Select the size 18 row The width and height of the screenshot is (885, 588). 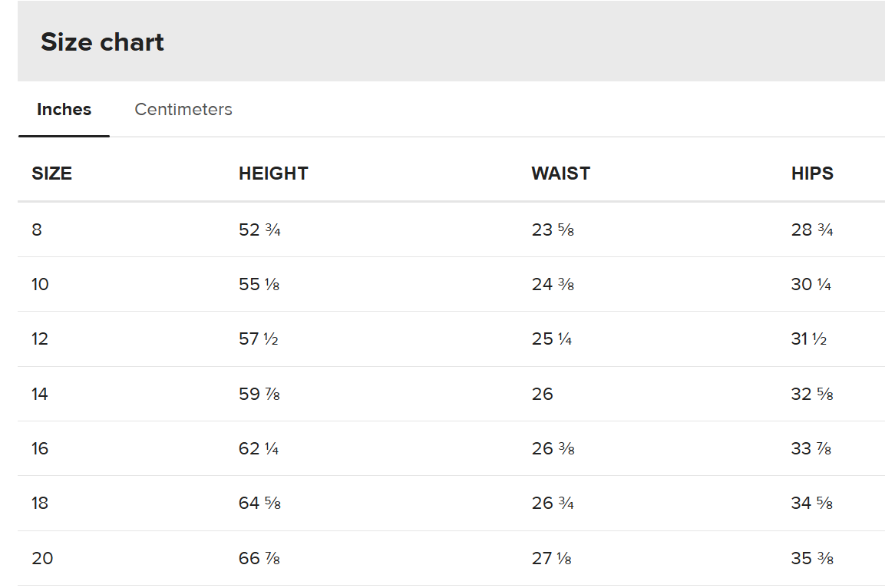pyautogui.click(x=451, y=504)
